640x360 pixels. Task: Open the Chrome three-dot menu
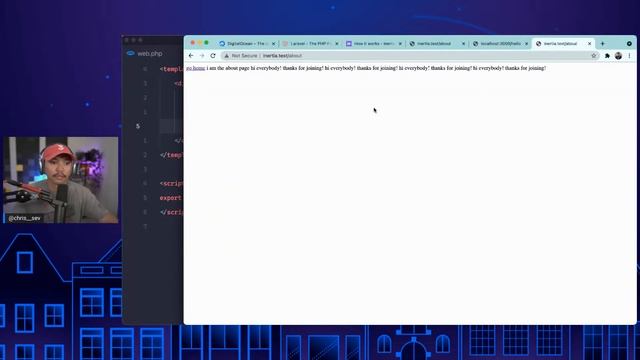[x=629, y=56]
